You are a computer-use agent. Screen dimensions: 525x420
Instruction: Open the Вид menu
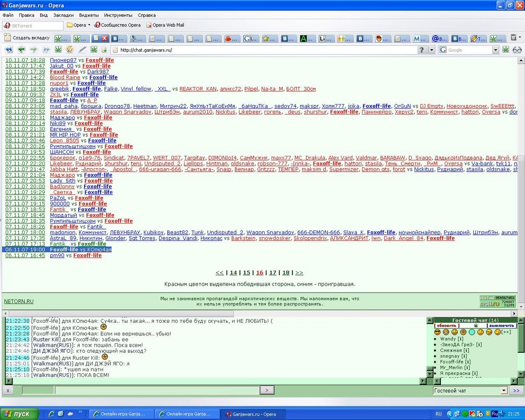click(x=43, y=15)
